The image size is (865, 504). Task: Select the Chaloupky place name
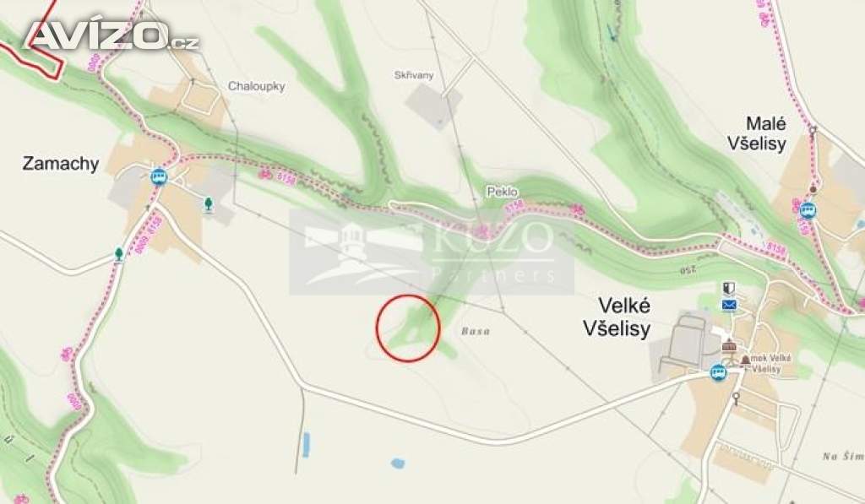257,86
